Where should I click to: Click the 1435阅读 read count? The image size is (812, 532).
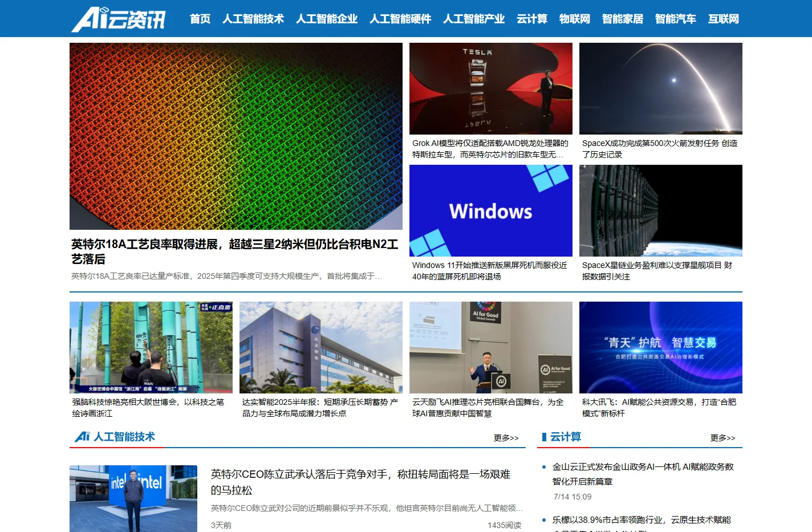point(505,525)
